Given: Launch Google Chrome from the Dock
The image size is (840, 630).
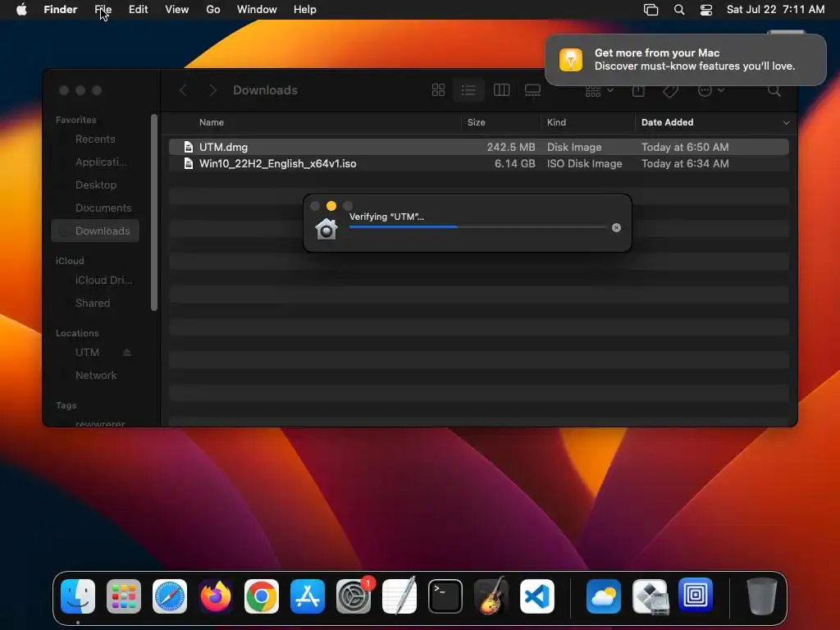Looking at the screenshot, I should 262,596.
